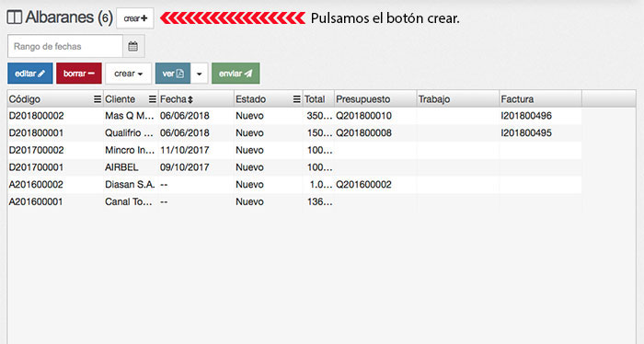Click the crear+ button beside the Albaranes title
The height and width of the screenshot is (344, 644).
(x=135, y=18)
